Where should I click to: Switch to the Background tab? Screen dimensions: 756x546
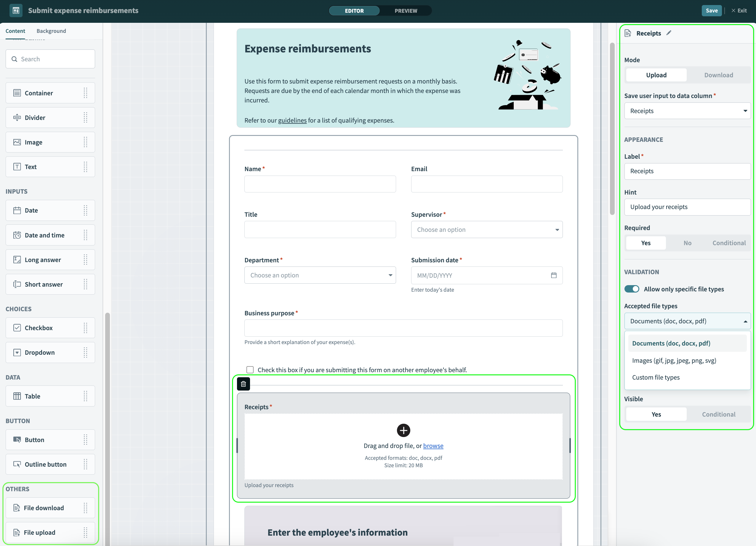(51, 30)
